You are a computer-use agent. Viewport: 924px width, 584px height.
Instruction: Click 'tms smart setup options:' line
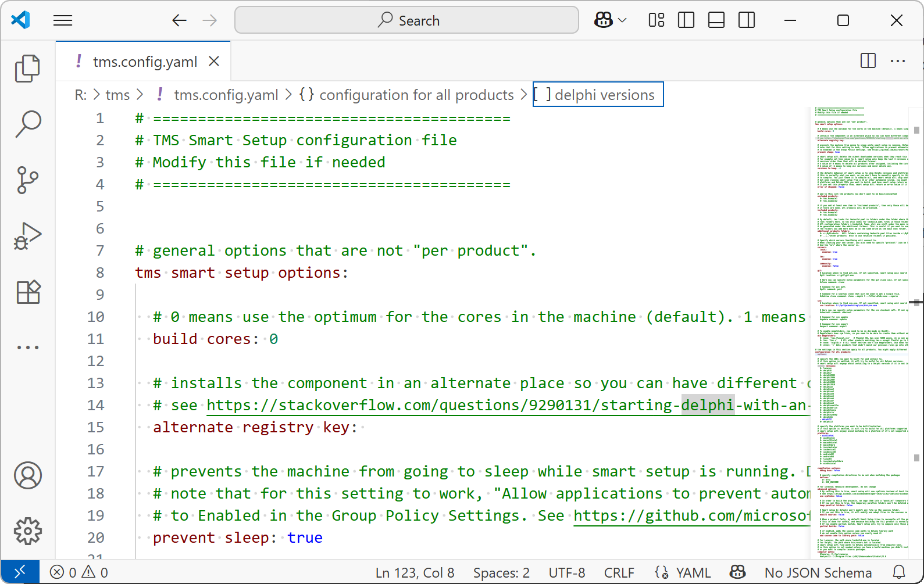pos(241,273)
